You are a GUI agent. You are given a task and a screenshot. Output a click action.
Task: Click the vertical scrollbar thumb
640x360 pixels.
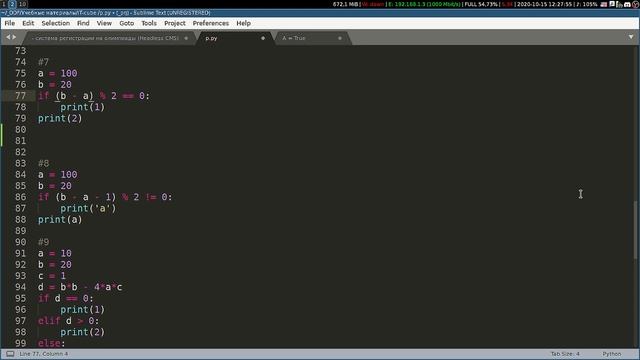click(636, 230)
